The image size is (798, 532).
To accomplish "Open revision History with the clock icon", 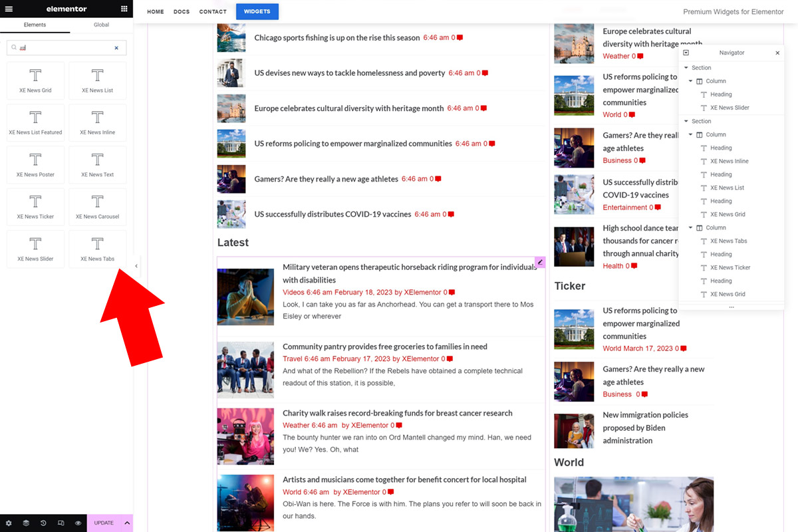I will [43, 523].
